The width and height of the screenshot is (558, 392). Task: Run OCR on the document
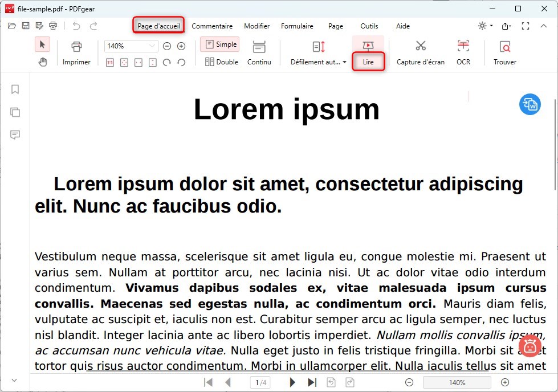coord(463,52)
